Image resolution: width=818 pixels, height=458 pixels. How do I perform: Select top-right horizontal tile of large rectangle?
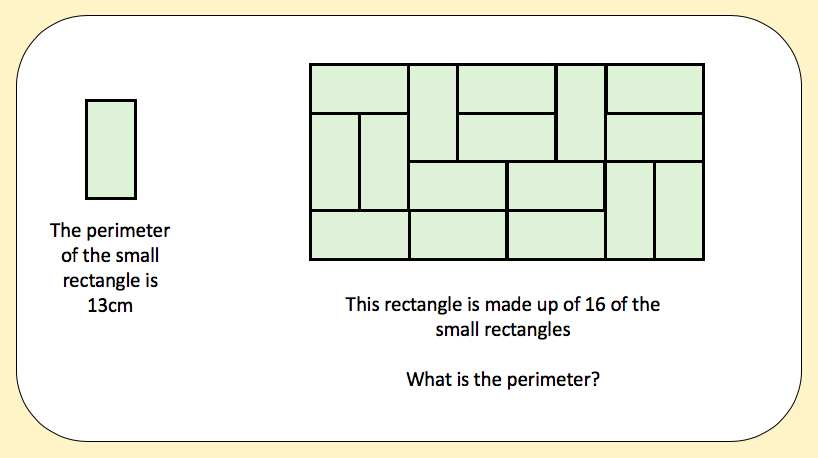[654, 88]
